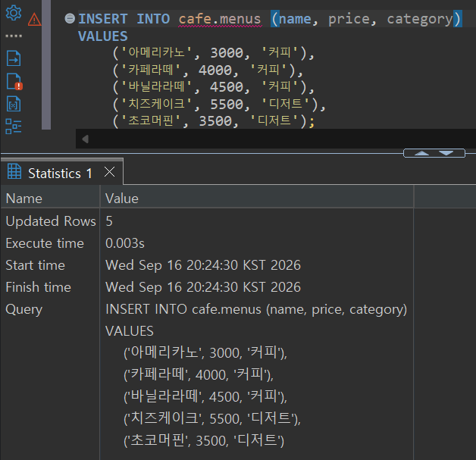
Task: Click the Value column header
Action: click(x=256, y=199)
